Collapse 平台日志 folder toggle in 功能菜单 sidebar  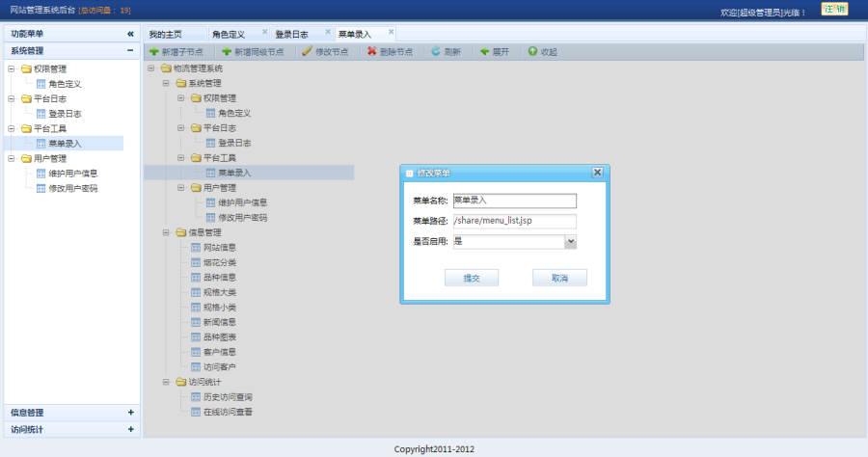pyautogui.click(x=11, y=98)
